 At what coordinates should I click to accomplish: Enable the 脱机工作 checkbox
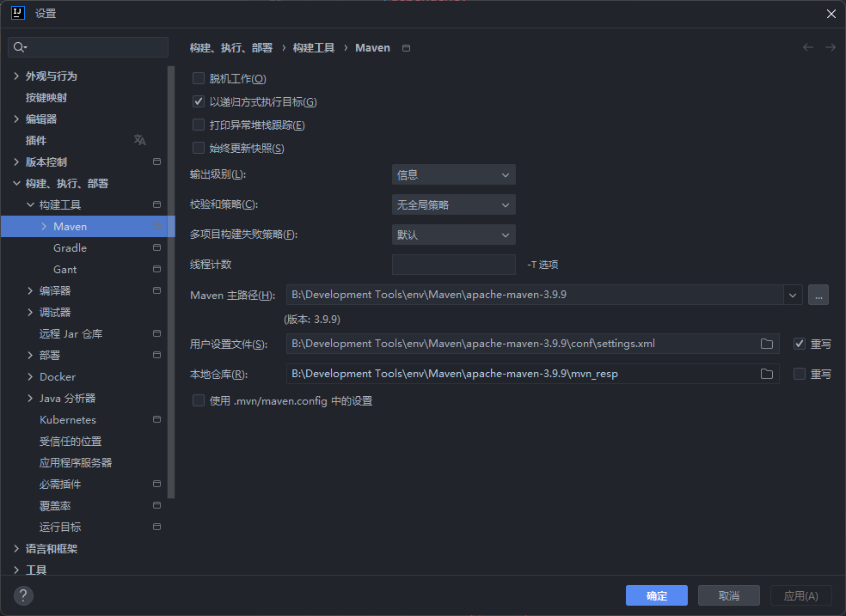tap(199, 79)
